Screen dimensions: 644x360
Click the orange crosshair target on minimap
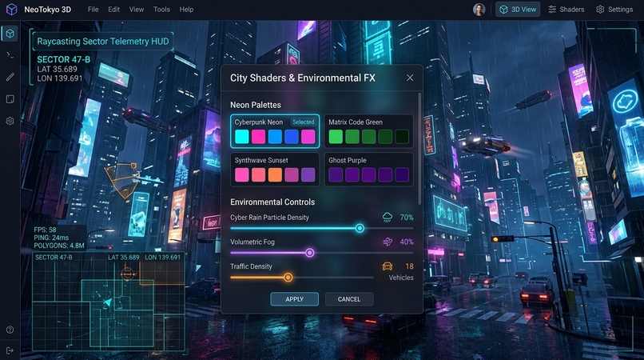click(127, 273)
